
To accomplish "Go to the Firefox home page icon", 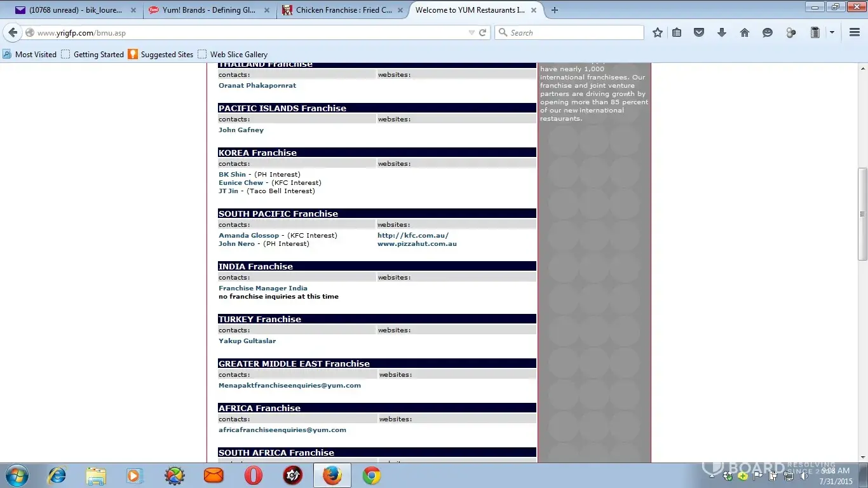I will pyautogui.click(x=745, y=33).
